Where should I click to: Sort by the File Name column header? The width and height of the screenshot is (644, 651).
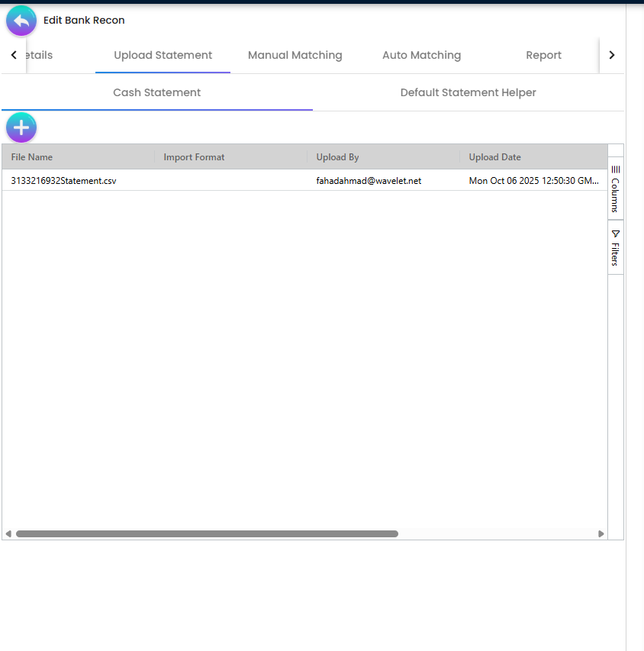tap(31, 157)
